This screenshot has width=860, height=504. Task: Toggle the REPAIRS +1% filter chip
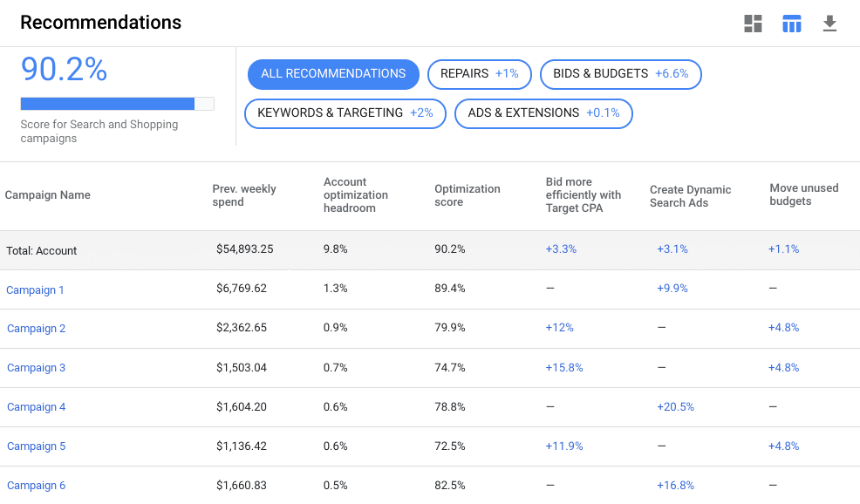(479, 74)
